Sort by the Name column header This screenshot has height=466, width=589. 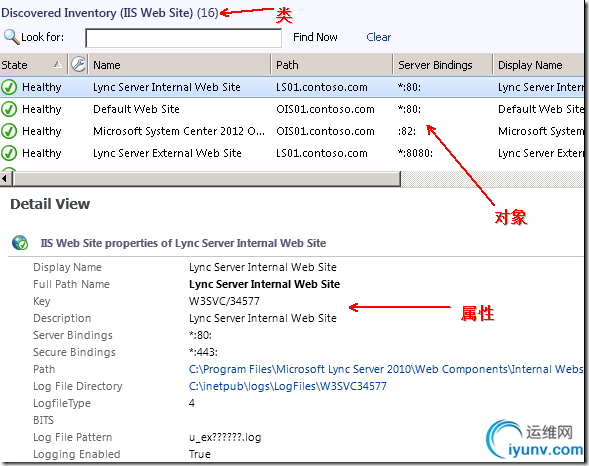pyautogui.click(x=179, y=65)
